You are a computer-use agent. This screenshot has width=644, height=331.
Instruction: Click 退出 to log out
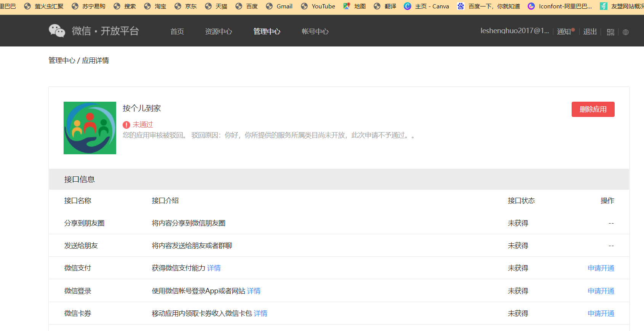590,32
